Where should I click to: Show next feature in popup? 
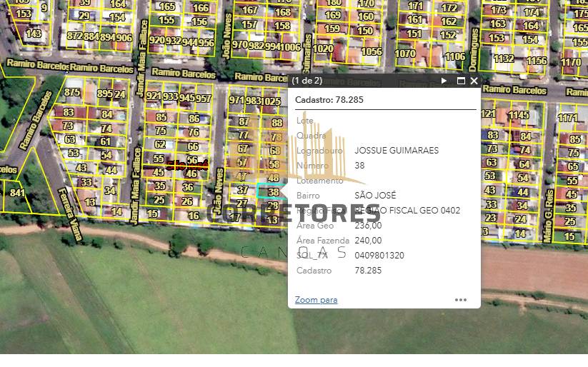[x=444, y=81]
